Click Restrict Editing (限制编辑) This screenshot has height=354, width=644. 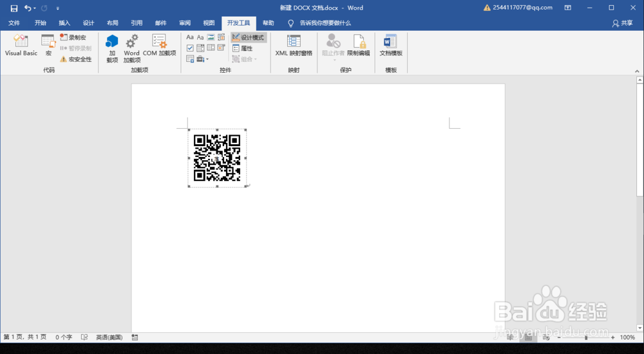pos(359,45)
